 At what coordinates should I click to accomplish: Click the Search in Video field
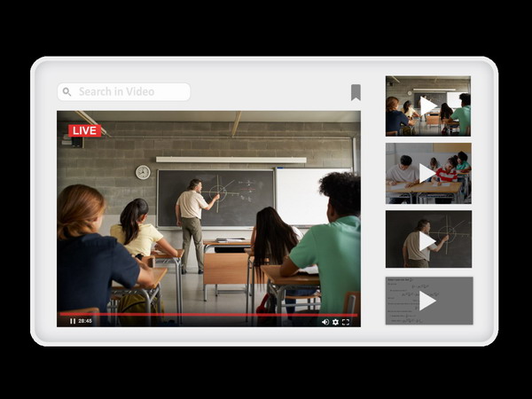click(x=129, y=92)
